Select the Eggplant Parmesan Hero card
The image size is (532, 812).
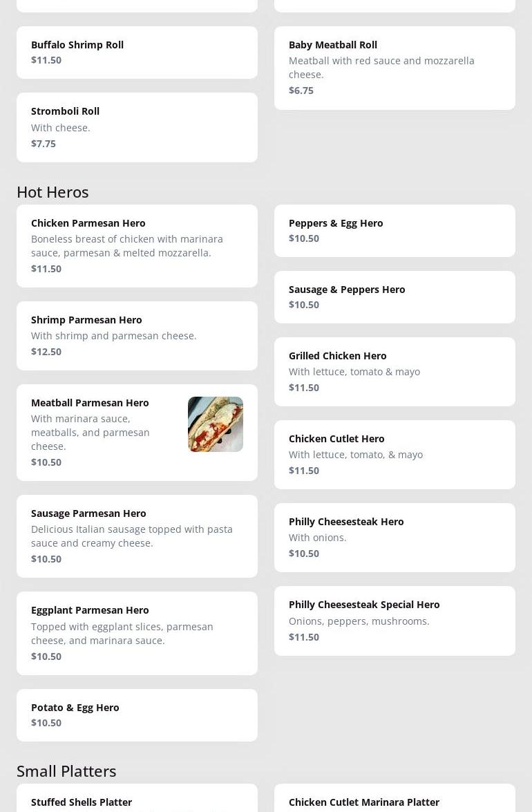click(x=137, y=632)
